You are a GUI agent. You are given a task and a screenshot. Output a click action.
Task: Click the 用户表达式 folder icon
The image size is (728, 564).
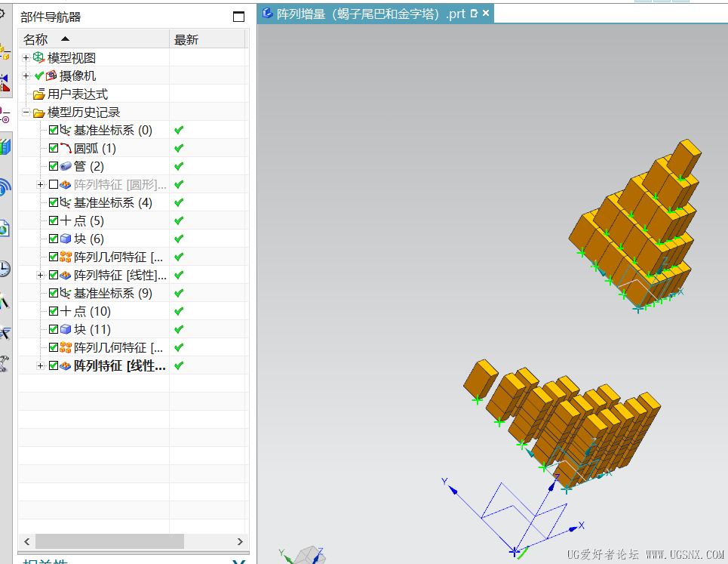[x=39, y=94]
